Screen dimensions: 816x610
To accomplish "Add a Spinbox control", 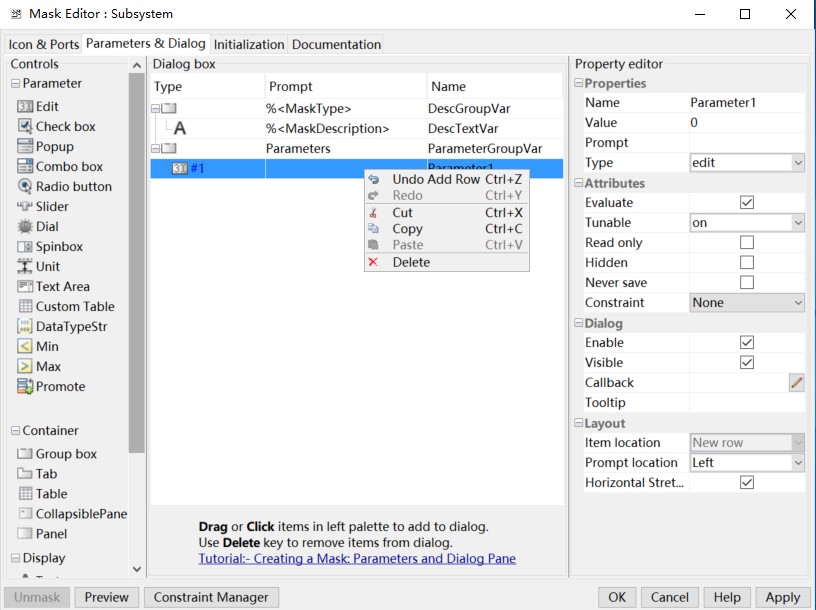I will pos(50,246).
